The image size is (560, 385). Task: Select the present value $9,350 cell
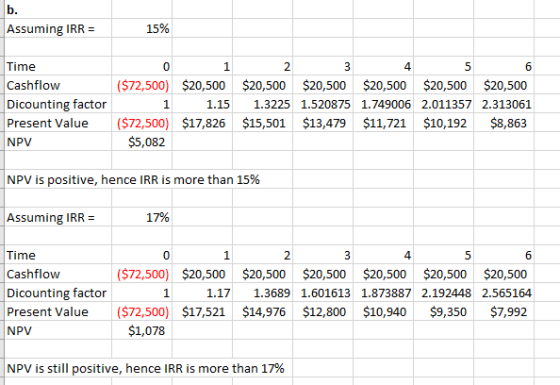(444, 312)
